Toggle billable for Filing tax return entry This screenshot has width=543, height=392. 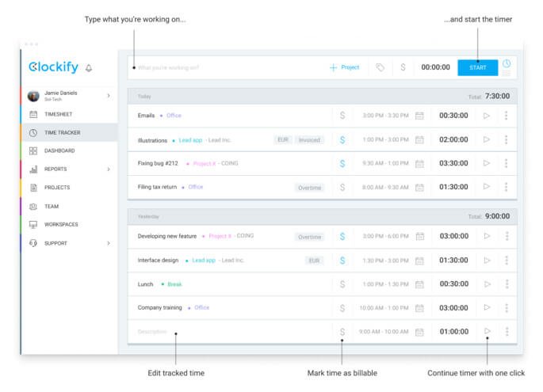click(x=342, y=187)
